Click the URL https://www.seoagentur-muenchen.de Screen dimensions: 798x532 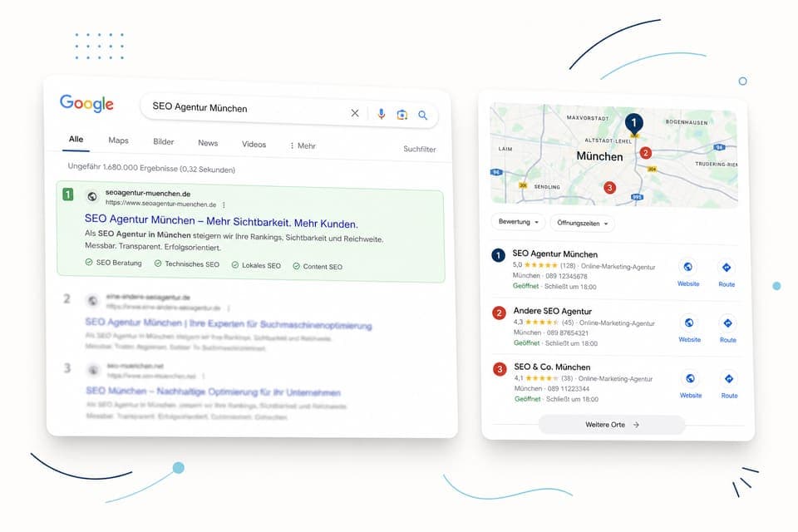click(x=160, y=204)
